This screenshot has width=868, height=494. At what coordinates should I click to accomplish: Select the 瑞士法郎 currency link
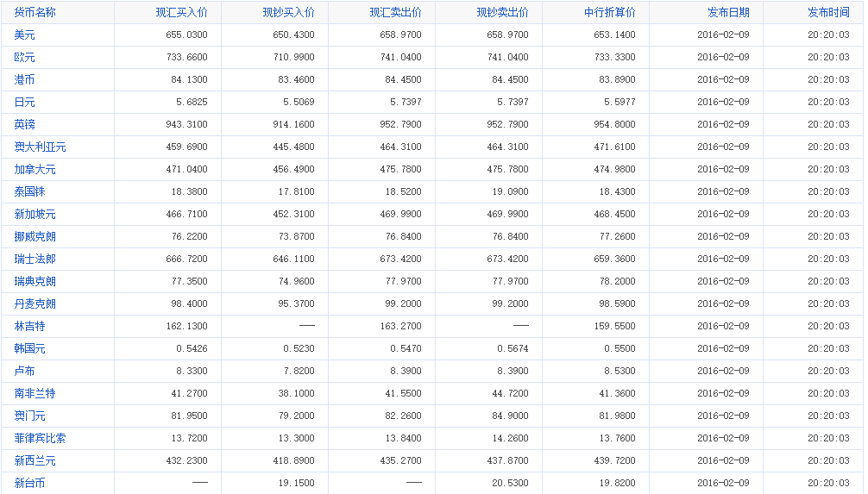tap(35, 259)
